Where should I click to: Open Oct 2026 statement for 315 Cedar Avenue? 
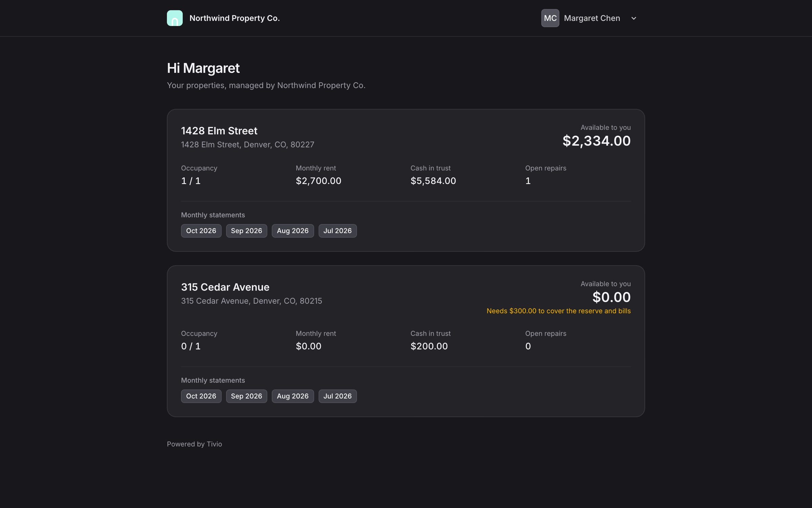(x=201, y=396)
